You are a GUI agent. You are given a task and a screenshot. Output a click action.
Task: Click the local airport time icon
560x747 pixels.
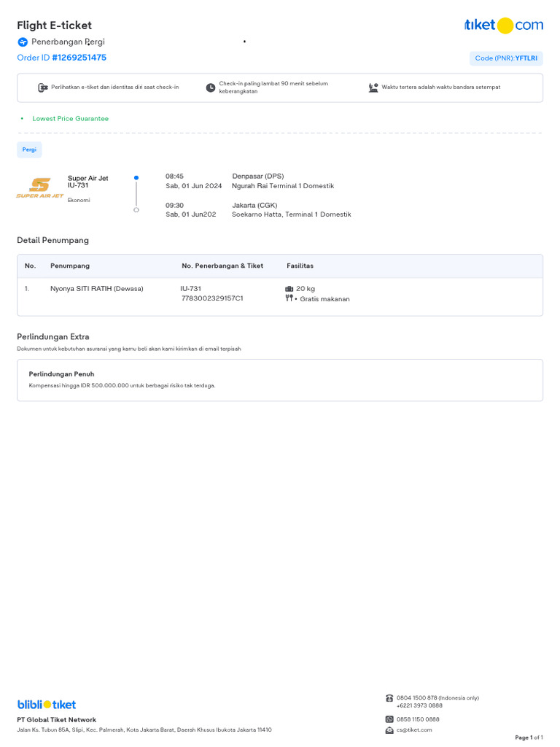[x=373, y=88]
